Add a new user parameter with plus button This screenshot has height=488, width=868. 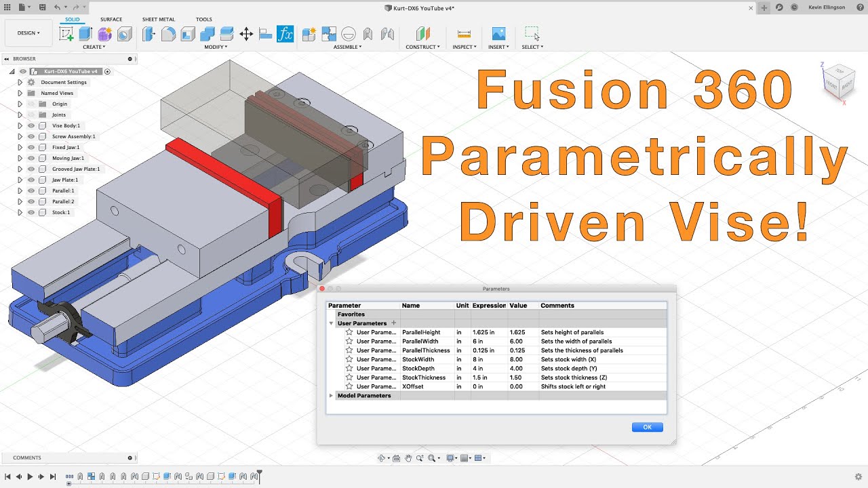(393, 323)
